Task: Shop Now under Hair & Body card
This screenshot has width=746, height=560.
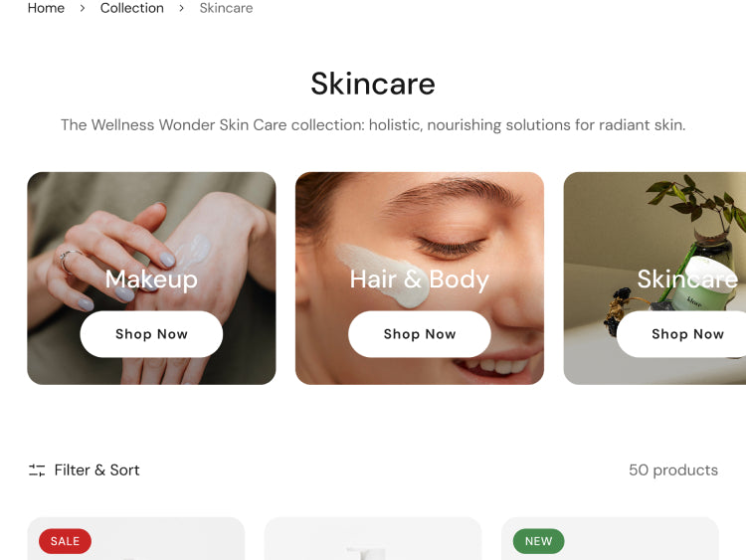Action: [x=420, y=334]
